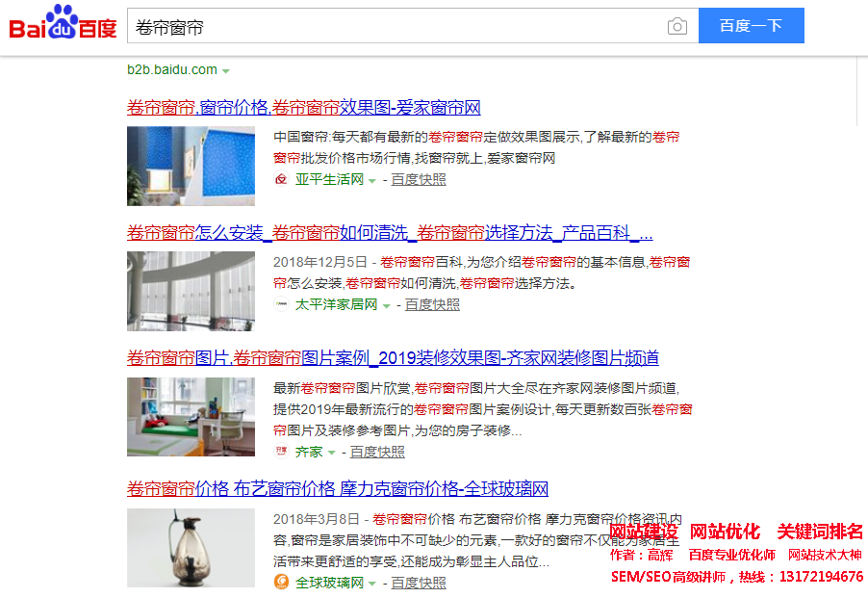Image resolution: width=868 pixels, height=598 pixels.
Task: Expand the arrow next to 全球玻璃网
Action: coord(372,584)
